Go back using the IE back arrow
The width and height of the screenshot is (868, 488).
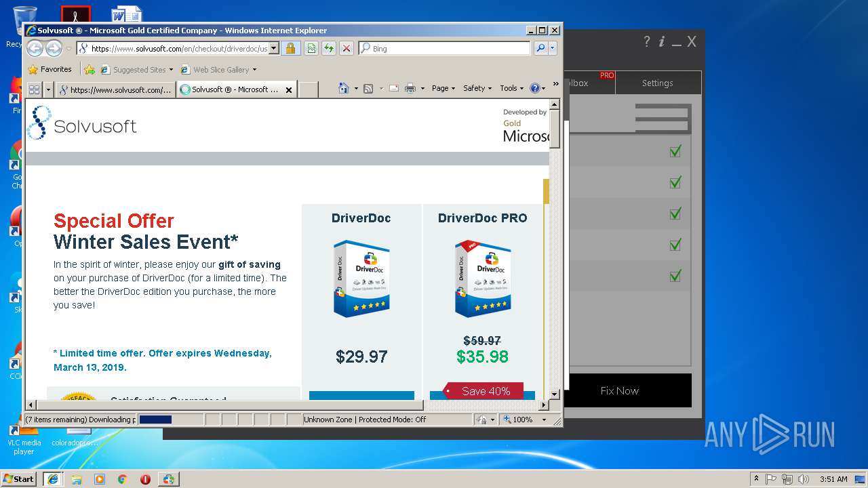click(35, 48)
